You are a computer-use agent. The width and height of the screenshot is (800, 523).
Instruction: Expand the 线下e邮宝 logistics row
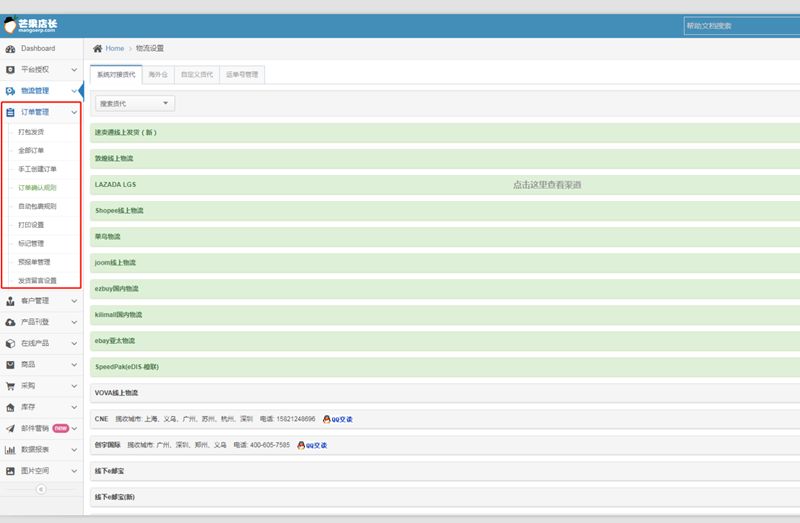point(445,471)
